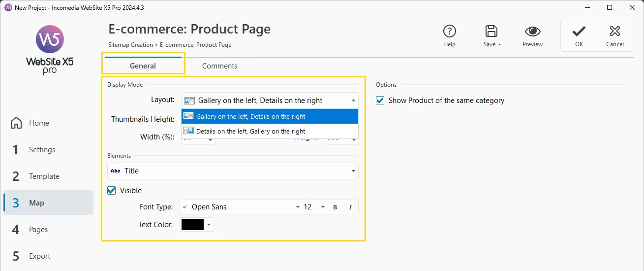The width and height of the screenshot is (644, 271).
Task: Uncheck Show Product of same category
Action: click(x=380, y=101)
